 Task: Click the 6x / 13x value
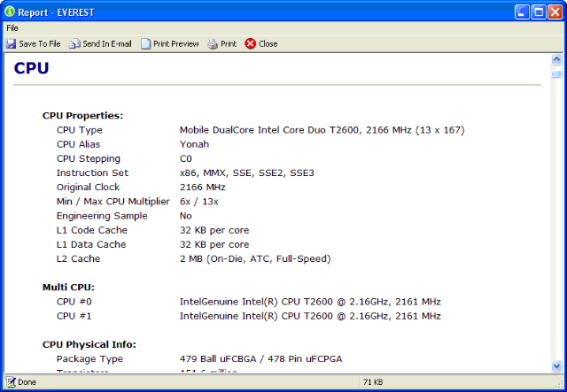tap(199, 202)
